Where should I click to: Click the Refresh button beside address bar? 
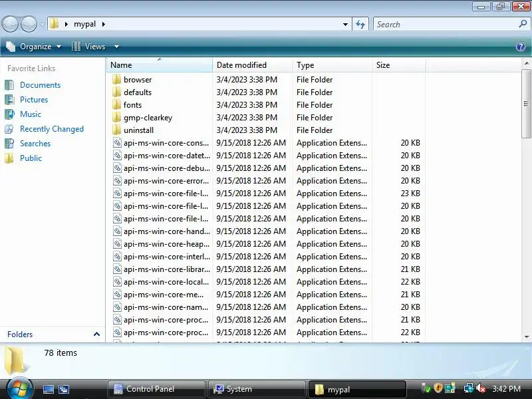click(360, 25)
